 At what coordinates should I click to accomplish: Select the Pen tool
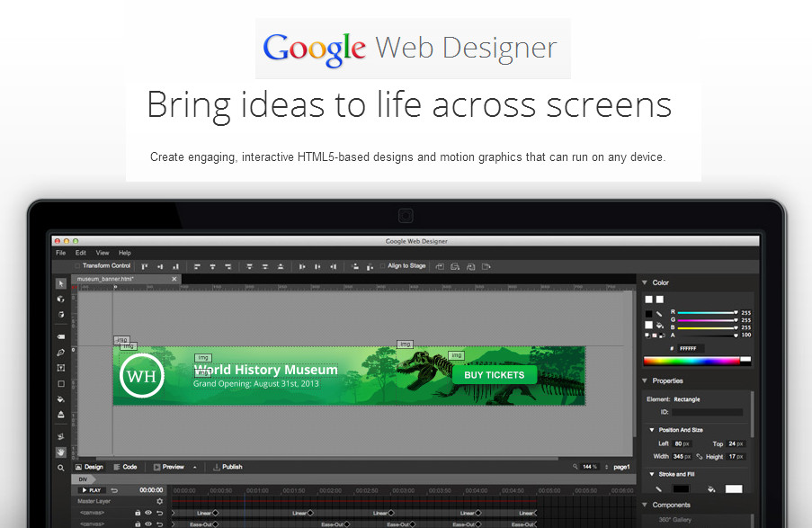pyautogui.click(x=60, y=350)
